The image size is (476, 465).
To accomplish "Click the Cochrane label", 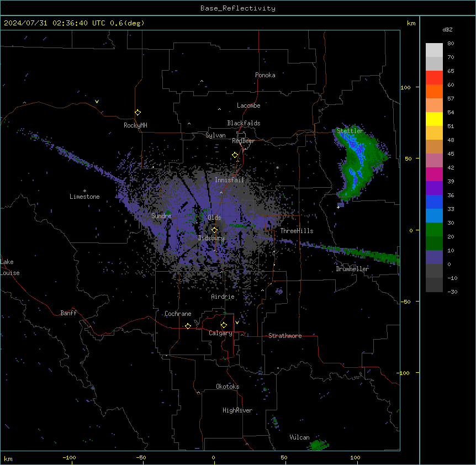I will tap(178, 314).
